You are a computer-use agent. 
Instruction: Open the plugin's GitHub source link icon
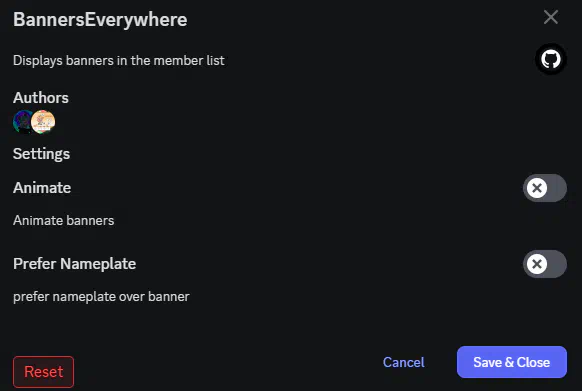click(550, 59)
